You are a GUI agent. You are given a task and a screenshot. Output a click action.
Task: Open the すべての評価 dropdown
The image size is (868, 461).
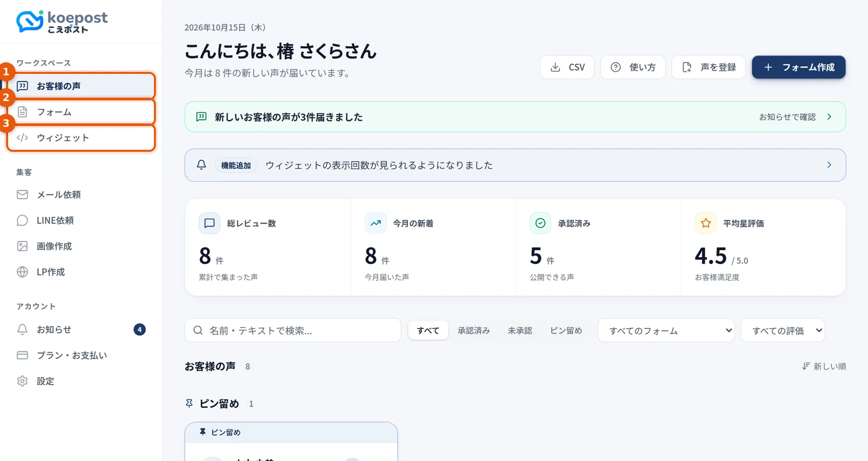(x=783, y=330)
